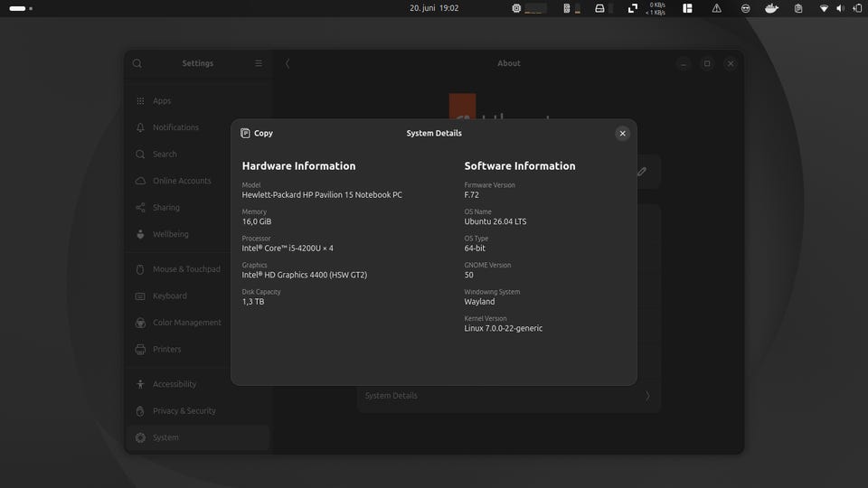Viewport: 868px width, 488px height.
Task: Click the warning triangle indicator in the top bar
Action: [x=716, y=8]
